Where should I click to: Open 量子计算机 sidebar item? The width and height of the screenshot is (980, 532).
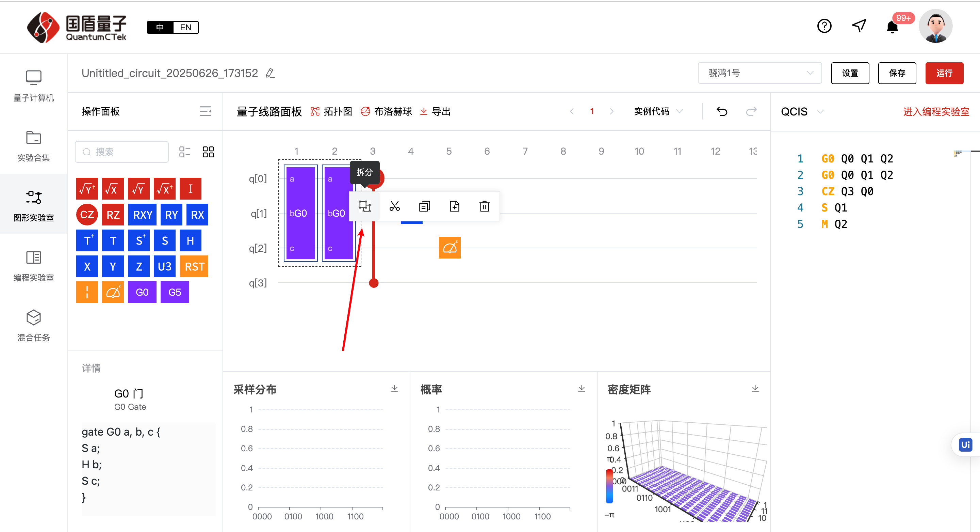point(33,86)
